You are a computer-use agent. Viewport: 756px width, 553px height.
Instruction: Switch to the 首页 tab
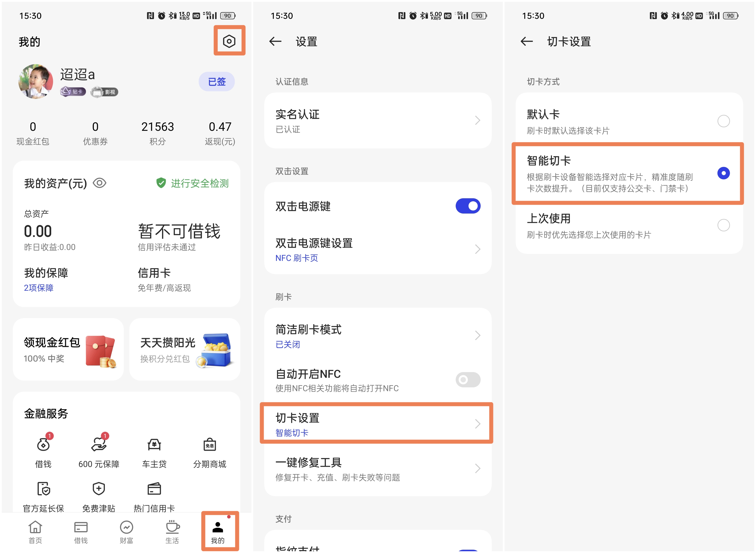(x=35, y=532)
